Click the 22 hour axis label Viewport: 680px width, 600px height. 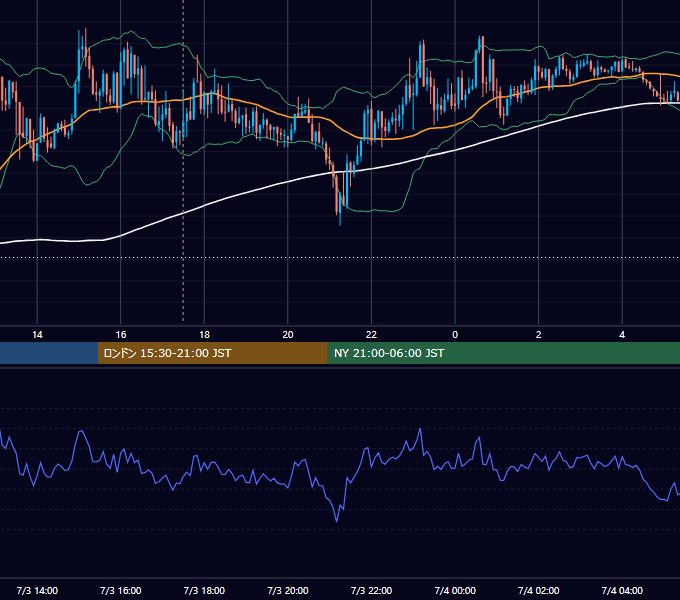tap(371, 335)
